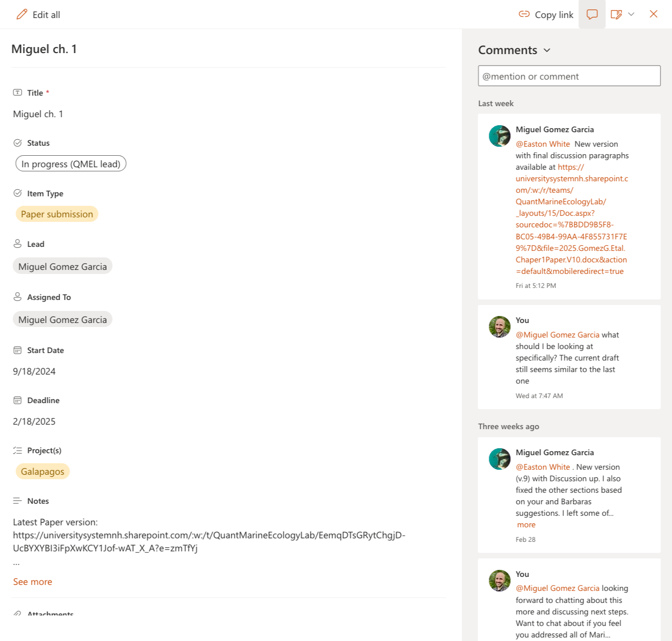Click Miguel Gomez Garcia's avatar in the top comment
The image size is (672, 641).
499,136
